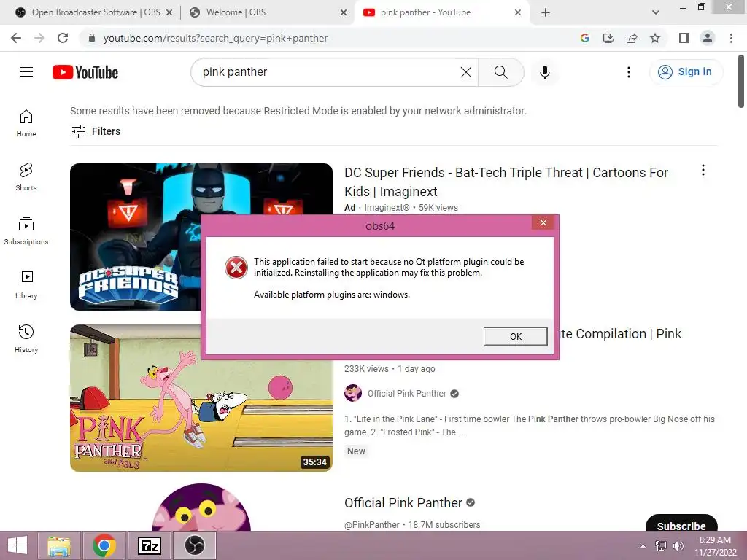Open Library in YouTube sidebar

(x=26, y=285)
